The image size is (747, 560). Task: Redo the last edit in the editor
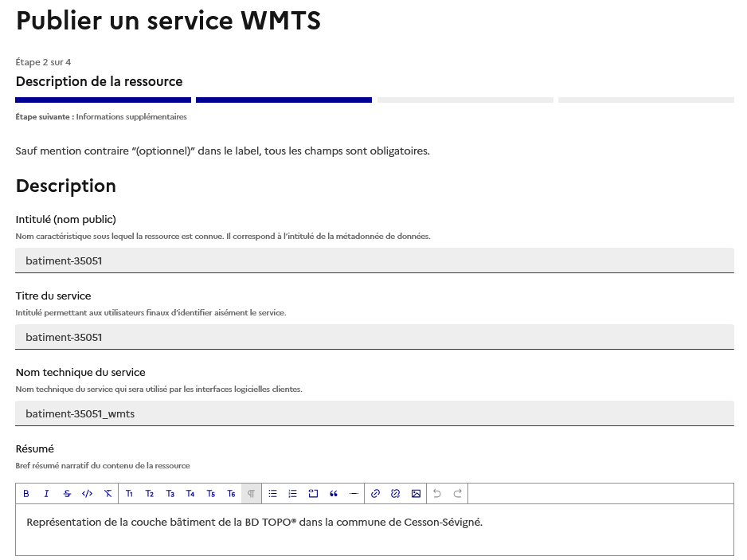click(x=456, y=493)
